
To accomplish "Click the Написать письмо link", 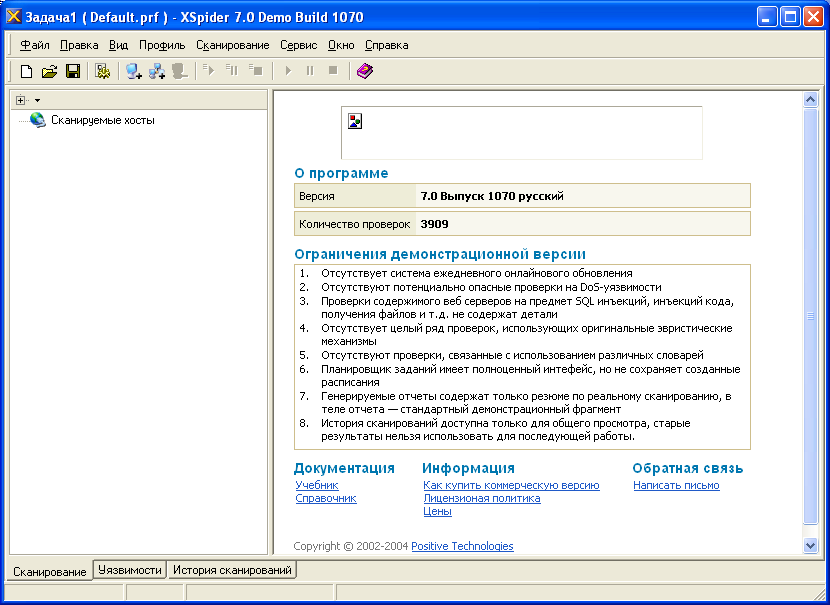I will point(676,485).
